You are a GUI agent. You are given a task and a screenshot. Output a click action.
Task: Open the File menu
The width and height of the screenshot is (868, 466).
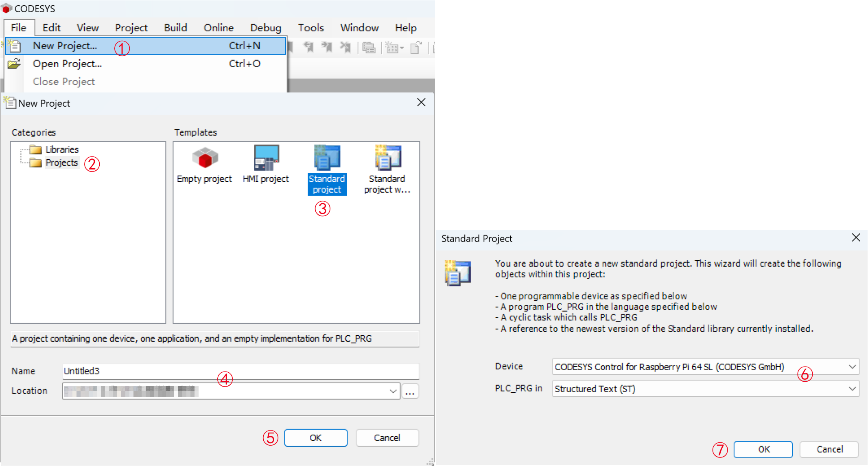click(x=19, y=28)
